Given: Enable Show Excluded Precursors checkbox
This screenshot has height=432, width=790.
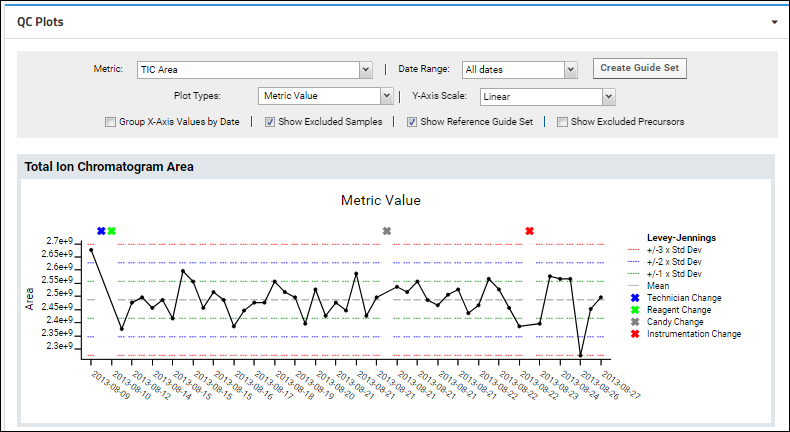Looking at the screenshot, I should point(562,122).
